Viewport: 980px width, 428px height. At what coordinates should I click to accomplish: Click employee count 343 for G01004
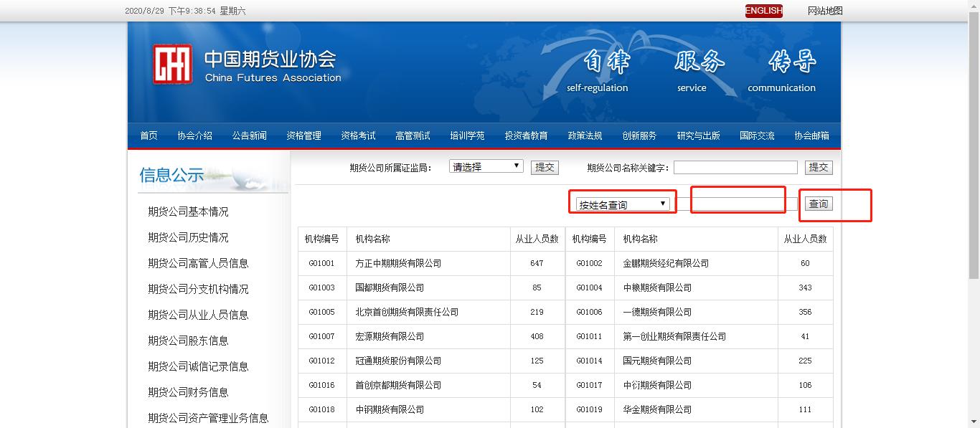pos(805,287)
